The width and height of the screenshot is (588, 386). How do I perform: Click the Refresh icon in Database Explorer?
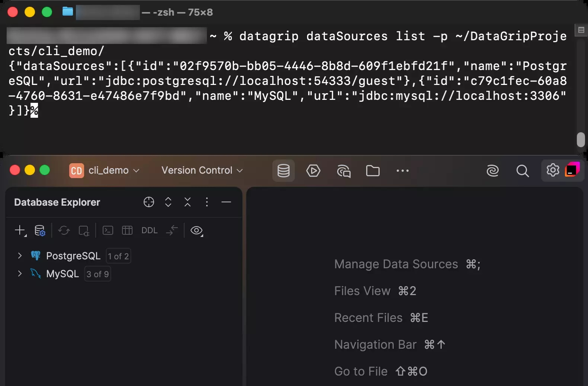64,230
